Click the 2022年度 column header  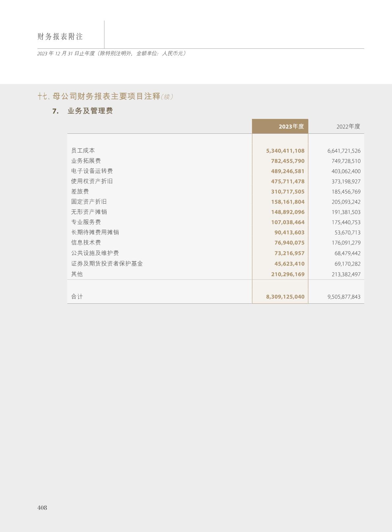coord(348,126)
